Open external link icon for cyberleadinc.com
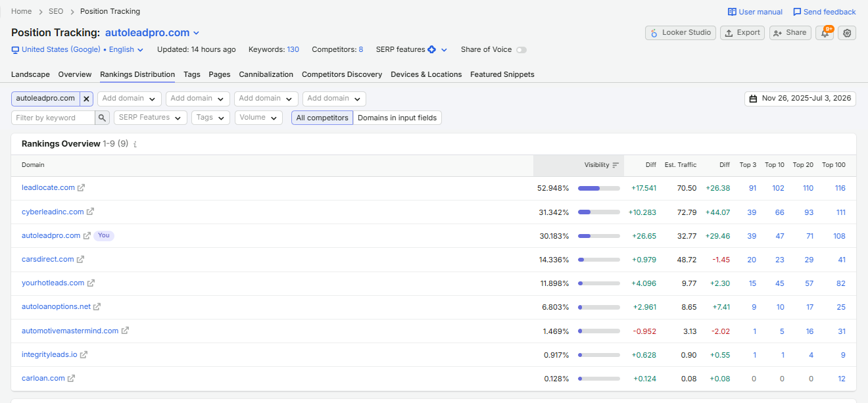 click(91, 212)
